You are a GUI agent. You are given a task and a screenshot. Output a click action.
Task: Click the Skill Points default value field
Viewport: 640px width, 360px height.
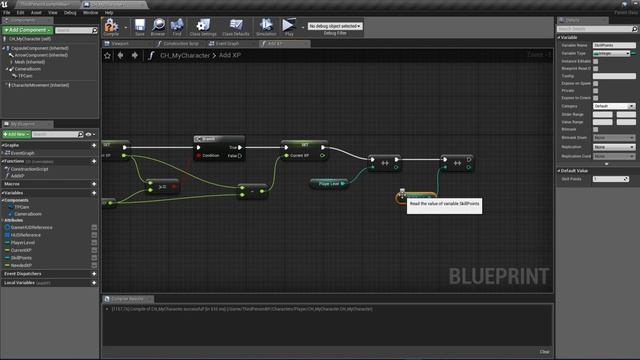click(611, 179)
